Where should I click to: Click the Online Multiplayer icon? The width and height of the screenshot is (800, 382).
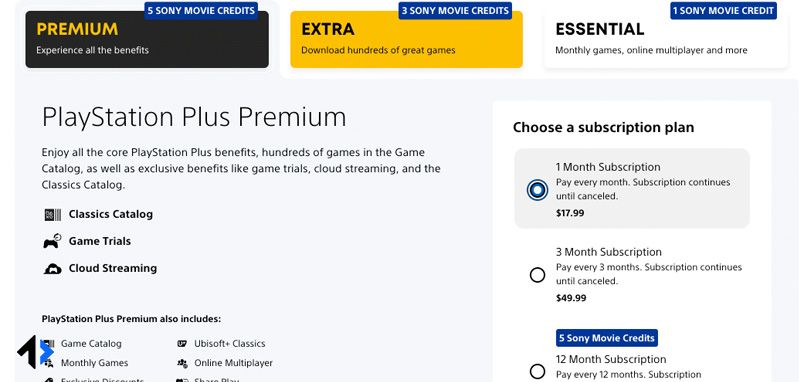pos(182,363)
